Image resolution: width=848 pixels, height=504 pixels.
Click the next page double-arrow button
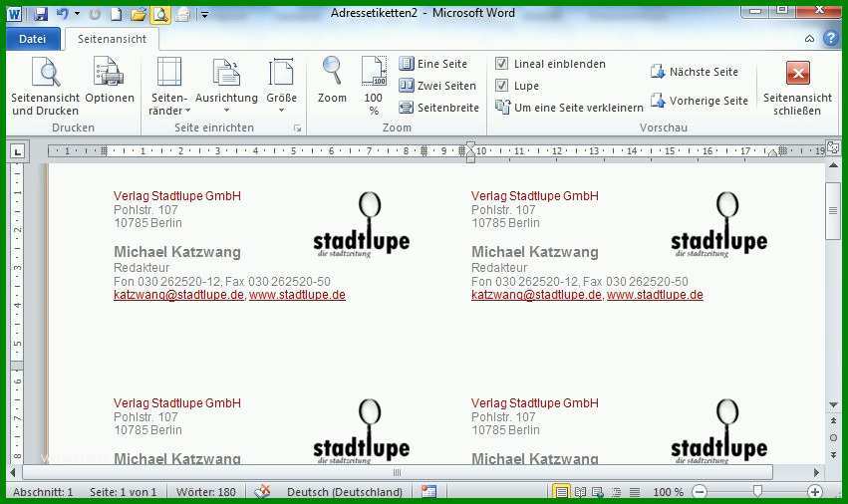click(833, 455)
